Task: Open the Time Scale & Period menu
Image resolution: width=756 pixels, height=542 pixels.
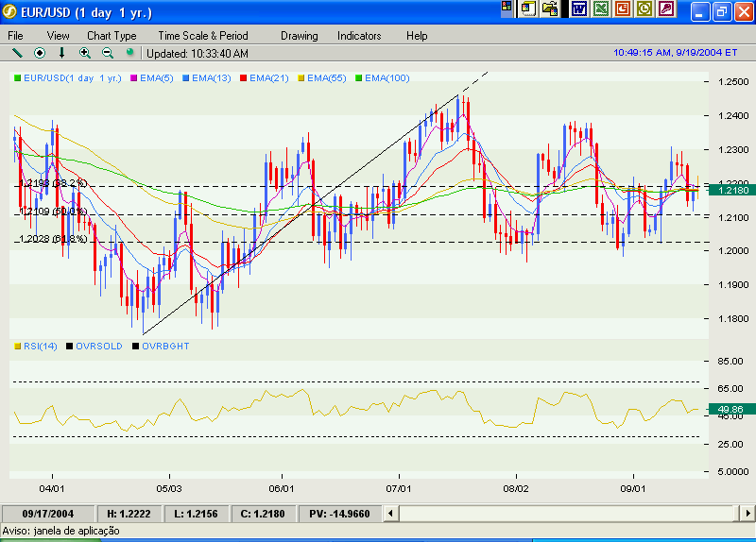Action: [203, 36]
